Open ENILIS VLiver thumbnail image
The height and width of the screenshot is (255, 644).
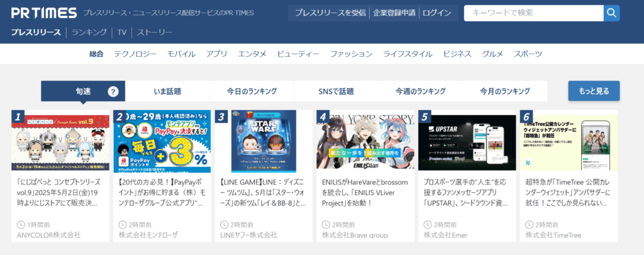click(365, 142)
